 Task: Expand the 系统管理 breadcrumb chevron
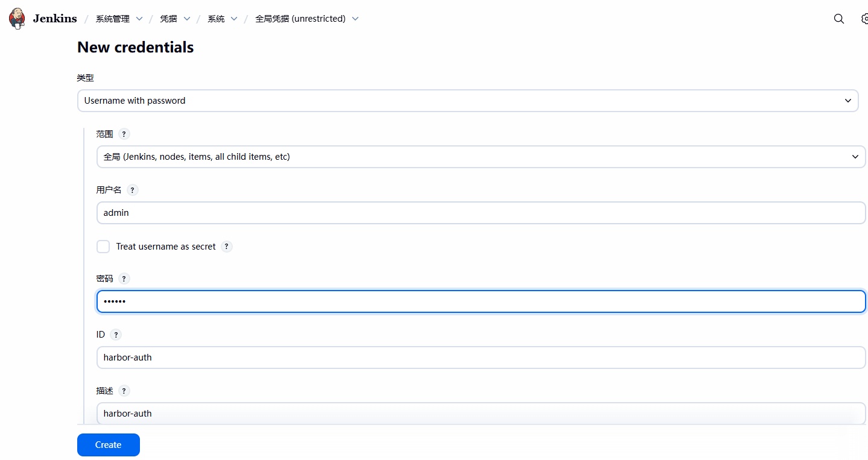pos(139,19)
